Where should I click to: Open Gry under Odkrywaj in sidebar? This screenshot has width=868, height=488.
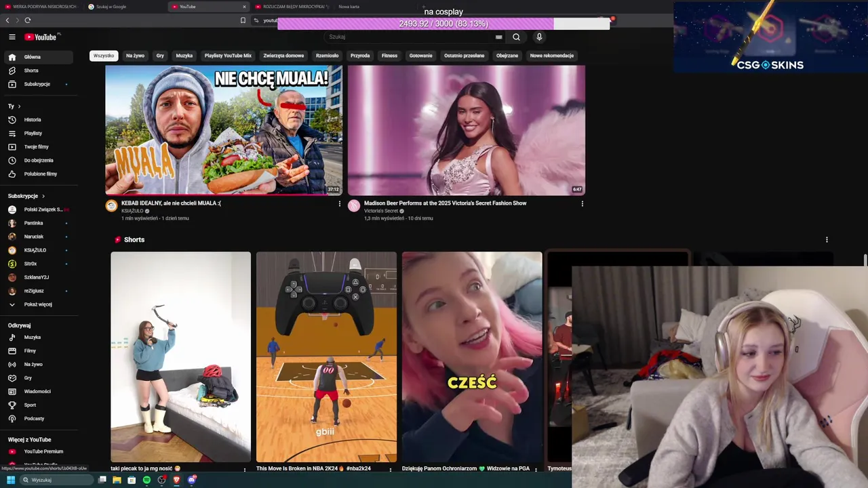coord(38,378)
